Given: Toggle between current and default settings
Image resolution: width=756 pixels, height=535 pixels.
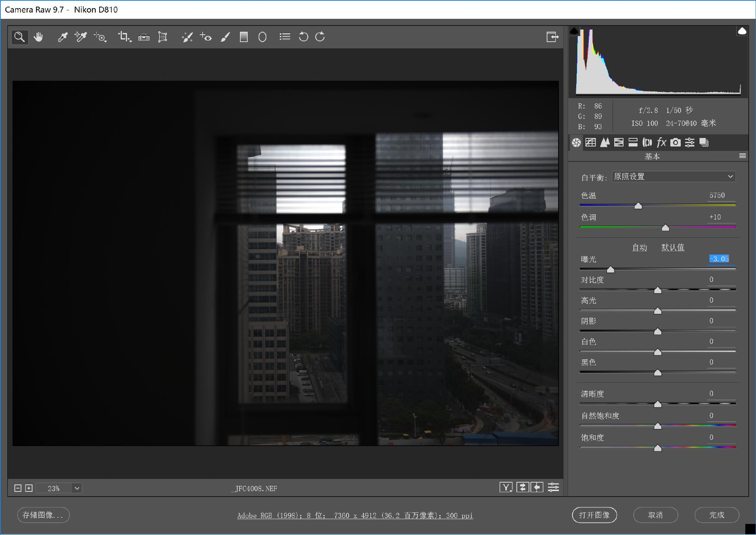Looking at the screenshot, I should [x=553, y=487].
